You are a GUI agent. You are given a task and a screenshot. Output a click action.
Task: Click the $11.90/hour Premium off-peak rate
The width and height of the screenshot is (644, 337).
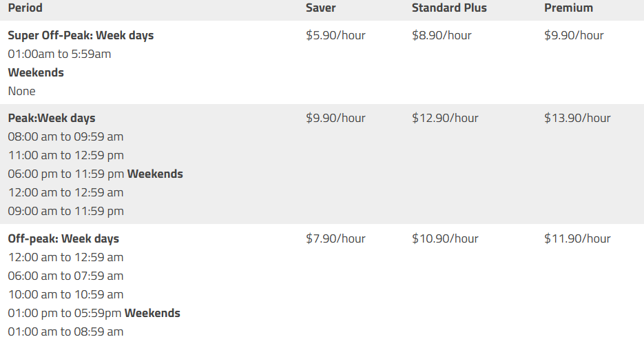(577, 238)
